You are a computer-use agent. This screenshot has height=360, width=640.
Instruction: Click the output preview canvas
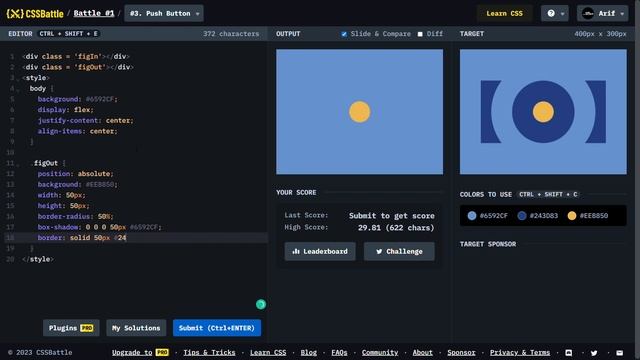pyautogui.click(x=360, y=112)
